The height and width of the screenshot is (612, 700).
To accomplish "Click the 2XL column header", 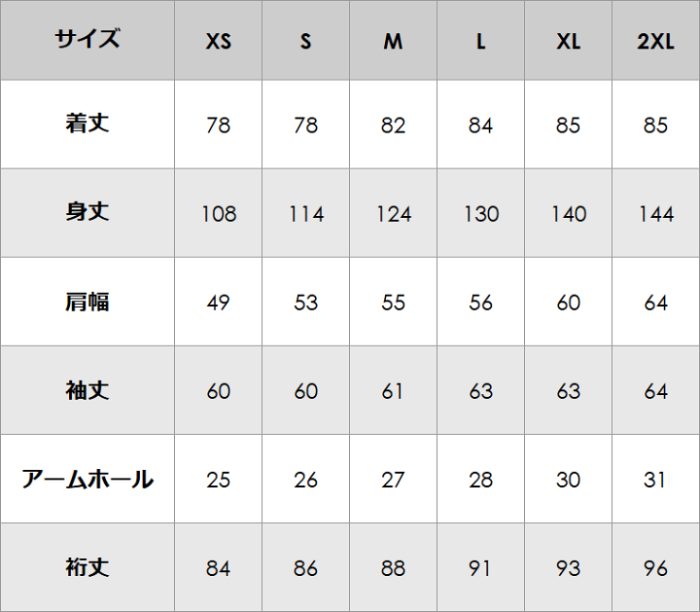I will (x=655, y=43).
